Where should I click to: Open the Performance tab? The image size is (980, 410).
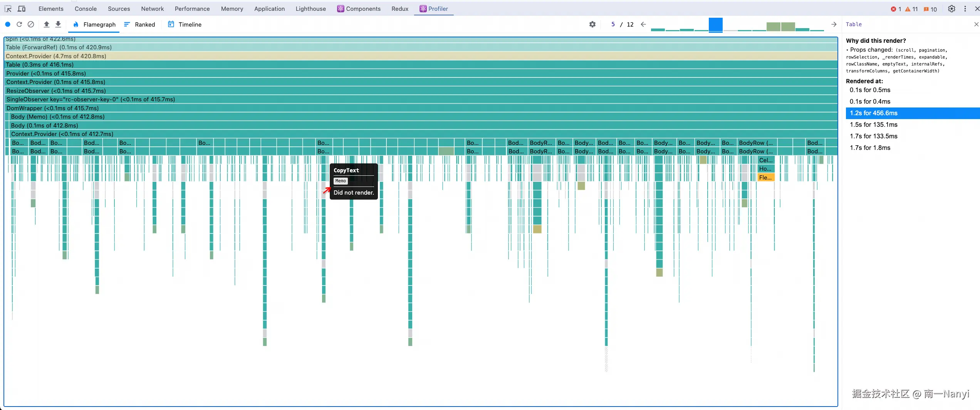[x=192, y=9]
